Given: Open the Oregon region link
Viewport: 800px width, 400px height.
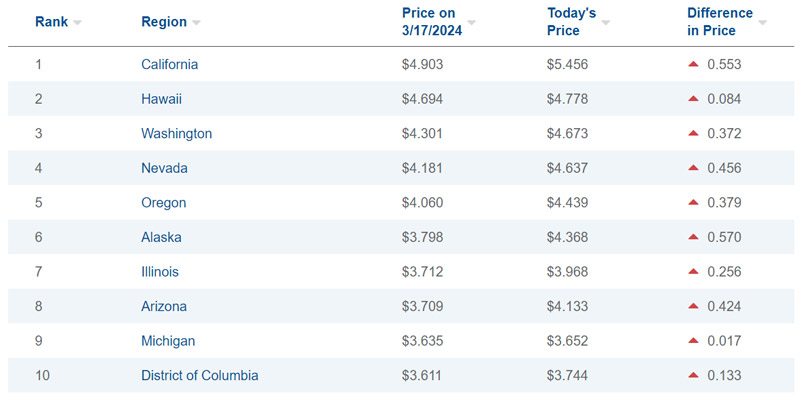Looking at the screenshot, I should click(164, 203).
